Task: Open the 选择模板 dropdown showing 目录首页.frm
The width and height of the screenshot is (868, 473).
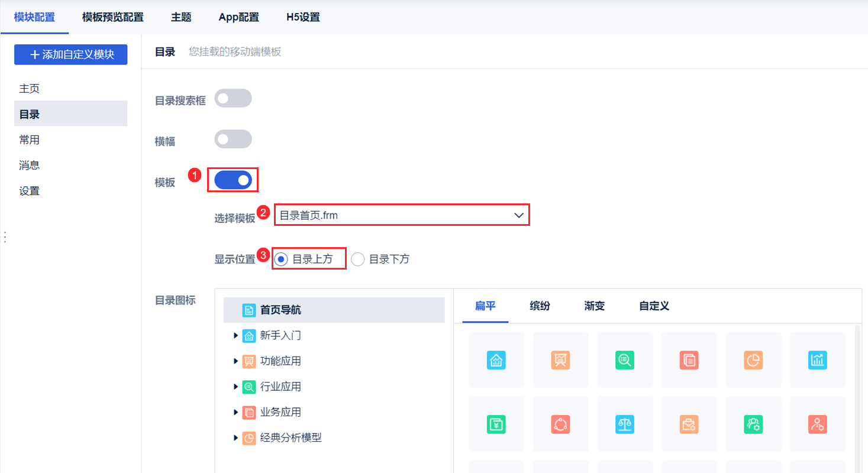Action: 401,215
